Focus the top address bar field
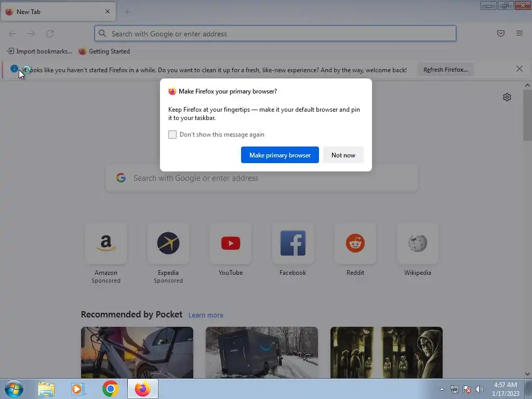532x399 pixels. (x=275, y=34)
